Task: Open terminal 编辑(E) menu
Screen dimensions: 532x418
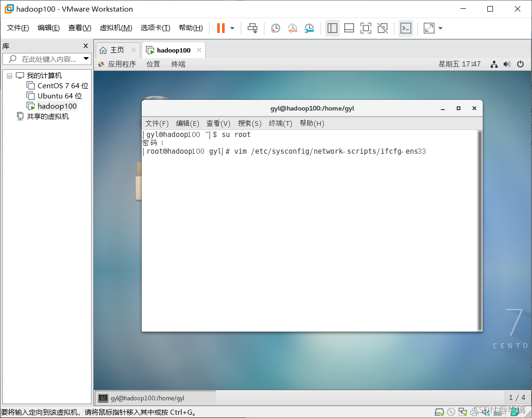Action: point(187,123)
